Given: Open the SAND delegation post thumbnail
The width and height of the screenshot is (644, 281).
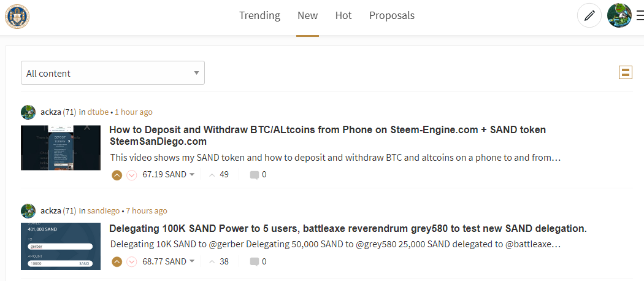Looking at the screenshot, I should coord(61,246).
